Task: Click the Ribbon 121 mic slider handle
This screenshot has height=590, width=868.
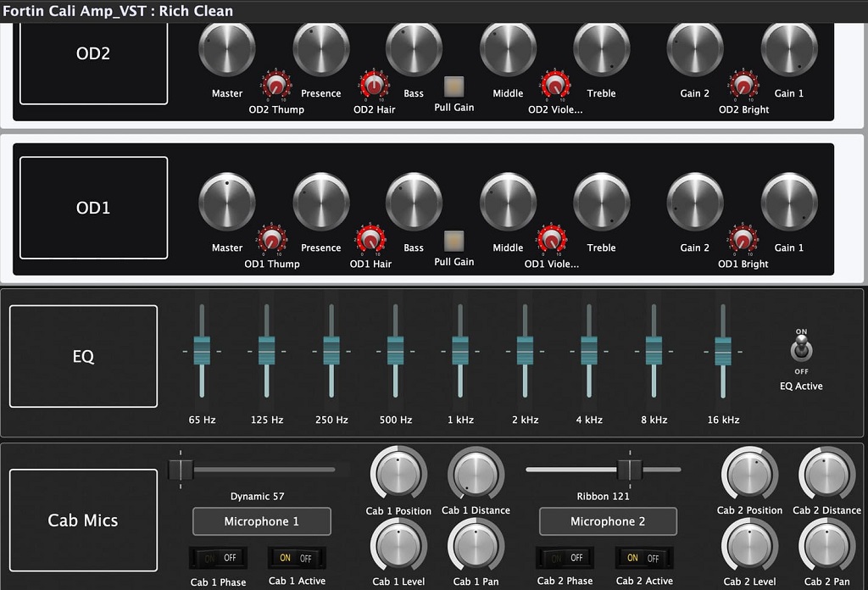Action: coord(630,470)
